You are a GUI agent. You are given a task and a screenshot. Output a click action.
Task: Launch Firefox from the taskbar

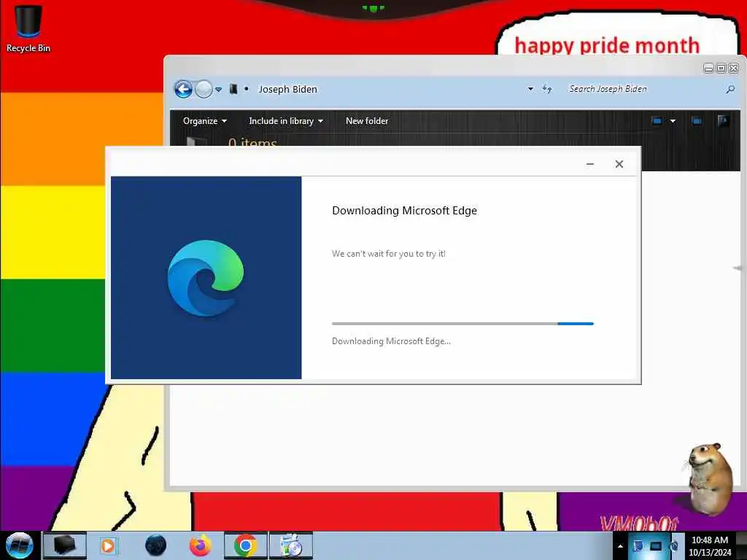[201, 545]
